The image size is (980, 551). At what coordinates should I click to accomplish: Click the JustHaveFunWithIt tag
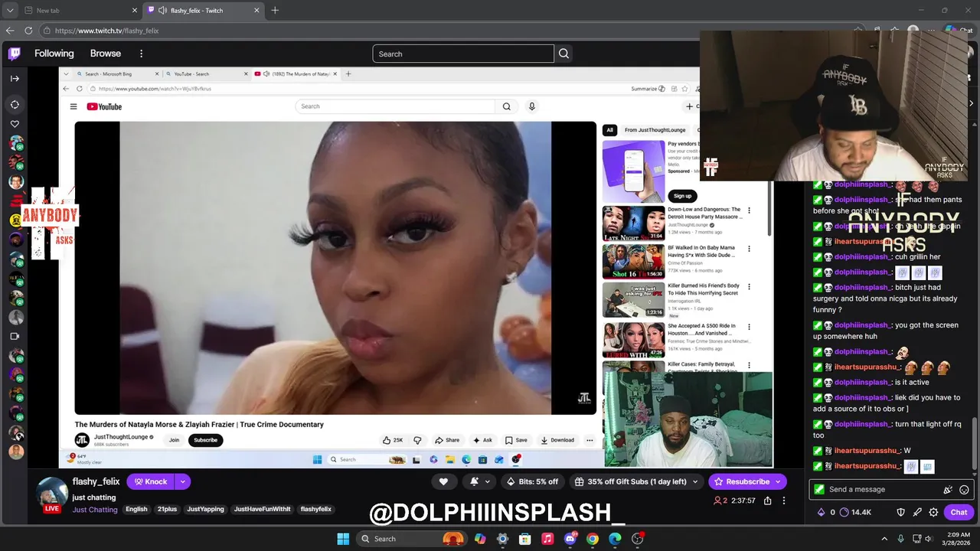click(263, 510)
